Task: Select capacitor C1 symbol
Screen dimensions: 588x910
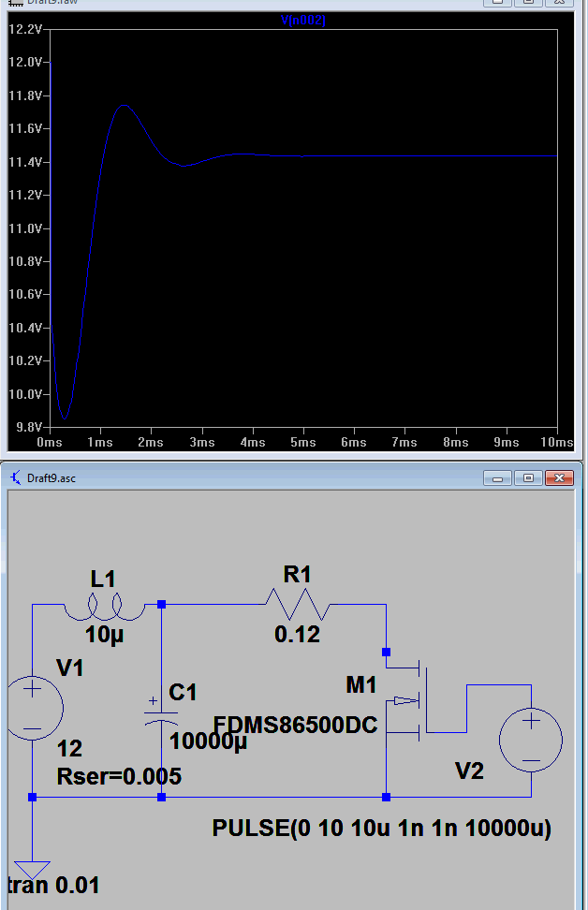Action: click(x=161, y=712)
